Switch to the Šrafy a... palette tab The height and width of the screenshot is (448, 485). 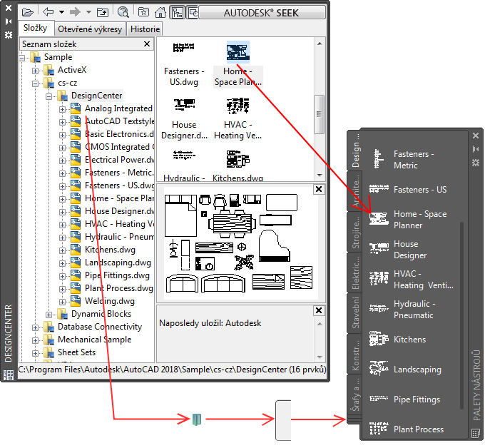pyautogui.click(x=355, y=395)
